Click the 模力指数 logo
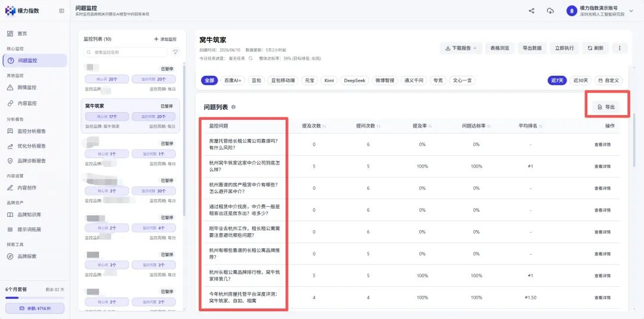The height and width of the screenshot is (319, 644). coord(22,11)
